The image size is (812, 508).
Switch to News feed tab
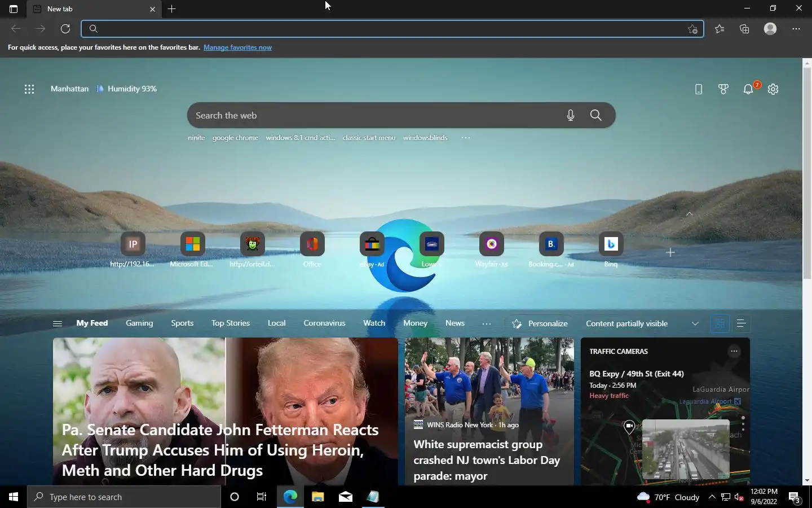point(455,323)
